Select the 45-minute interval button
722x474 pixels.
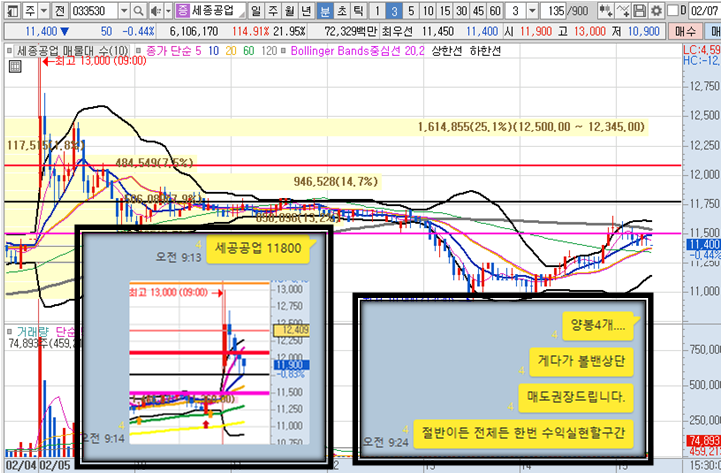point(478,10)
